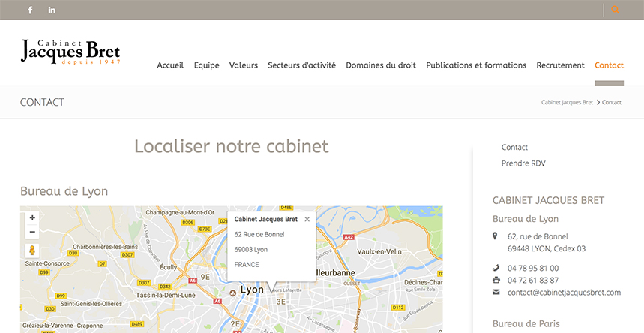Click Saint-Genis-les-Ollières label on the map

(91, 304)
